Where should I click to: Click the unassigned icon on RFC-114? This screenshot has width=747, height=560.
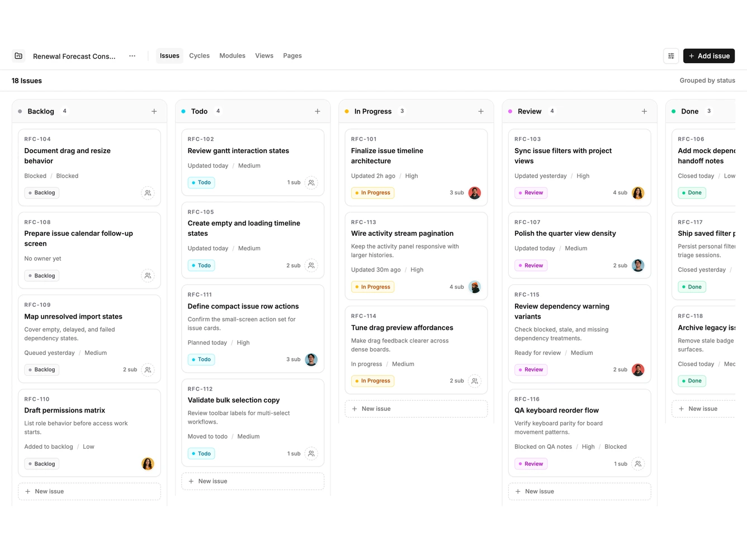(475, 381)
